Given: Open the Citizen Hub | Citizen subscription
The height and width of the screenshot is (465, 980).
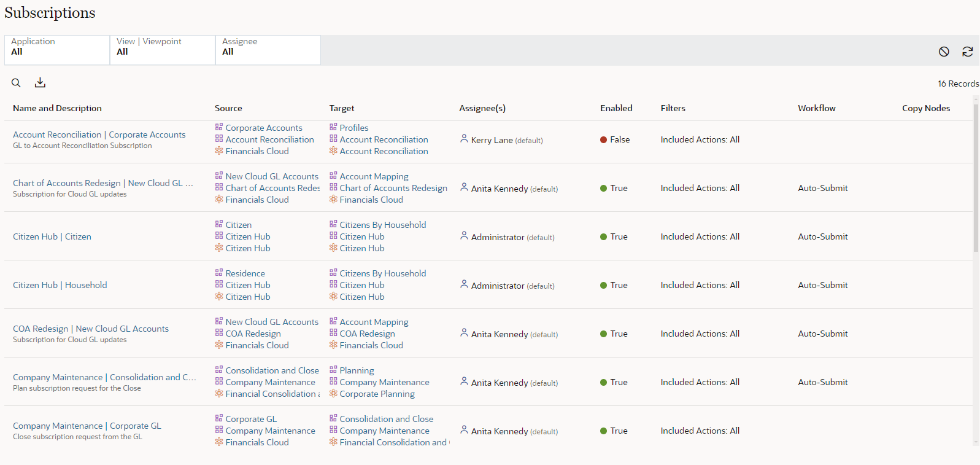Looking at the screenshot, I should point(52,236).
